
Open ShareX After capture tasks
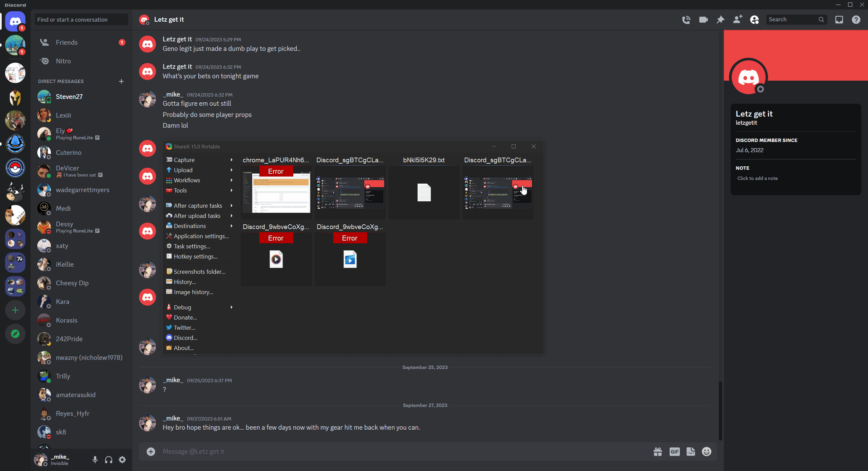click(197, 205)
